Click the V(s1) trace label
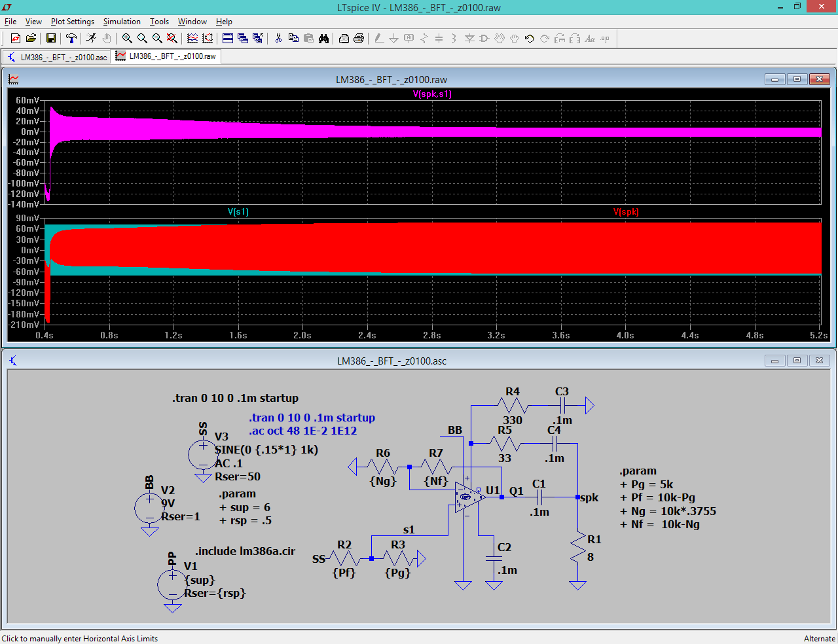Screen dimensions: 838x644 coord(238,211)
